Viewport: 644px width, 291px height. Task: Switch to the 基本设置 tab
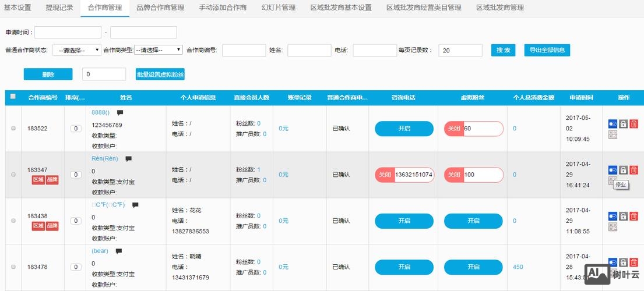(x=17, y=8)
